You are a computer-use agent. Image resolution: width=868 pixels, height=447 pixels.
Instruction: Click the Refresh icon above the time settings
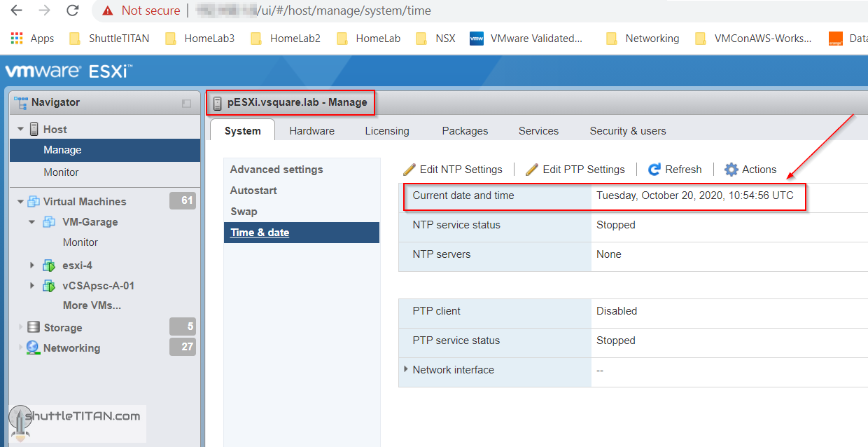coord(654,169)
